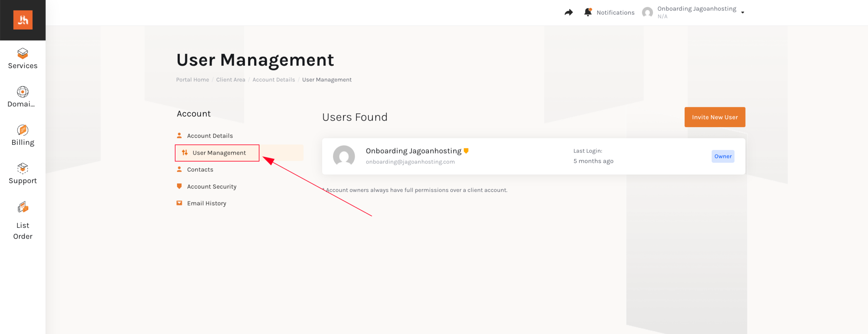868x334 pixels.
Task: Click the share arrow icon in header
Action: (x=569, y=13)
